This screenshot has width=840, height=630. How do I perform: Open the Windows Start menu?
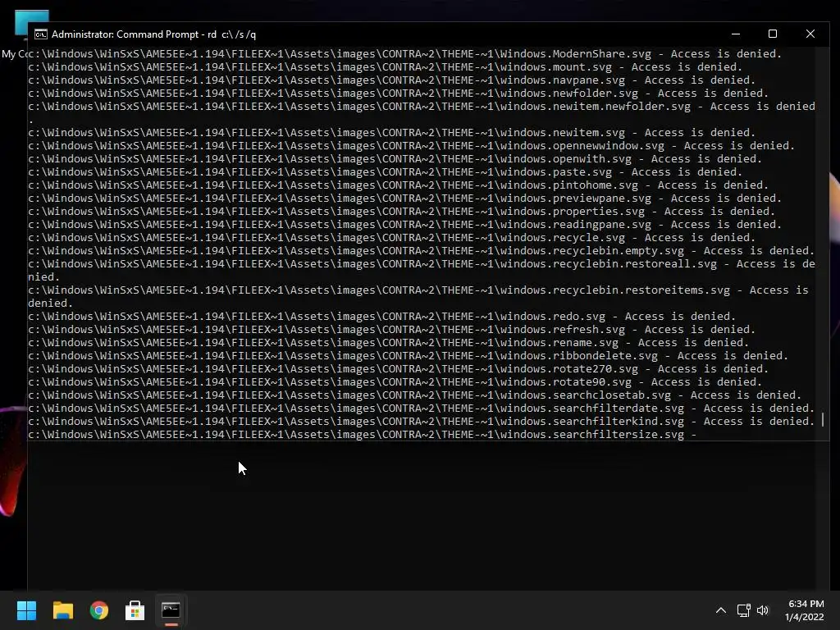click(26, 610)
